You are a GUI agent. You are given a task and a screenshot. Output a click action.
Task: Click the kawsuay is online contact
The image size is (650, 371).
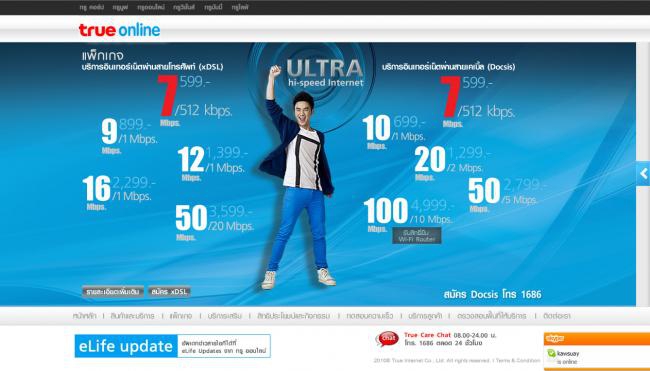tap(568, 357)
